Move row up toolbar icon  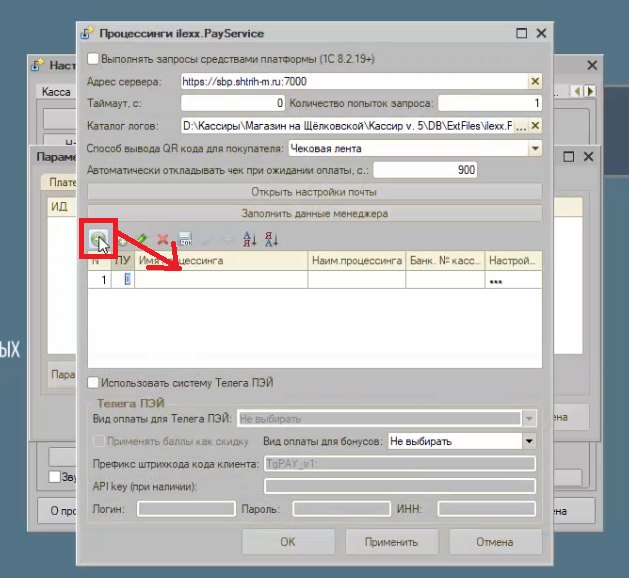click(x=207, y=239)
